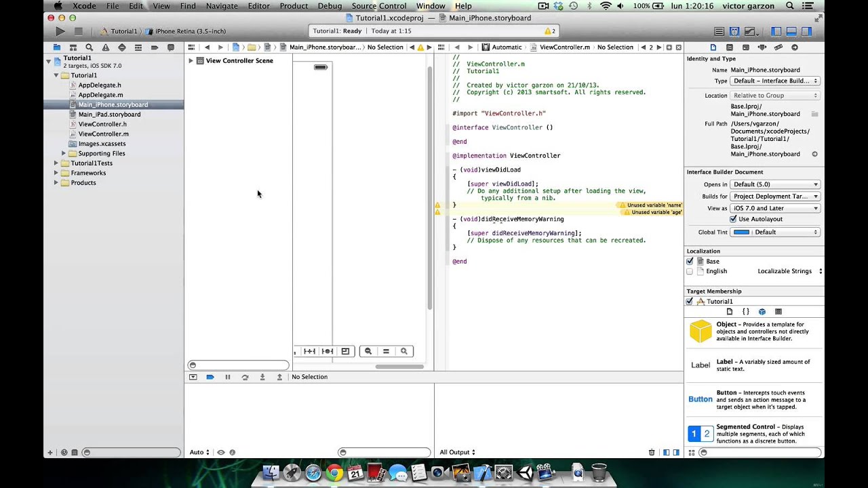Expand the Tutorial1Tests group
This screenshot has width=868, height=488.
[55, 163]
